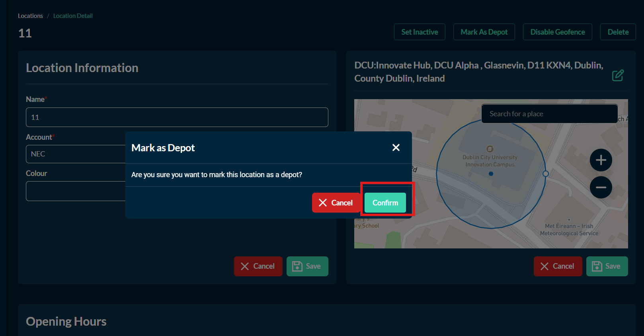
Task: Save the Location Information form
Action: pos(307,266)
